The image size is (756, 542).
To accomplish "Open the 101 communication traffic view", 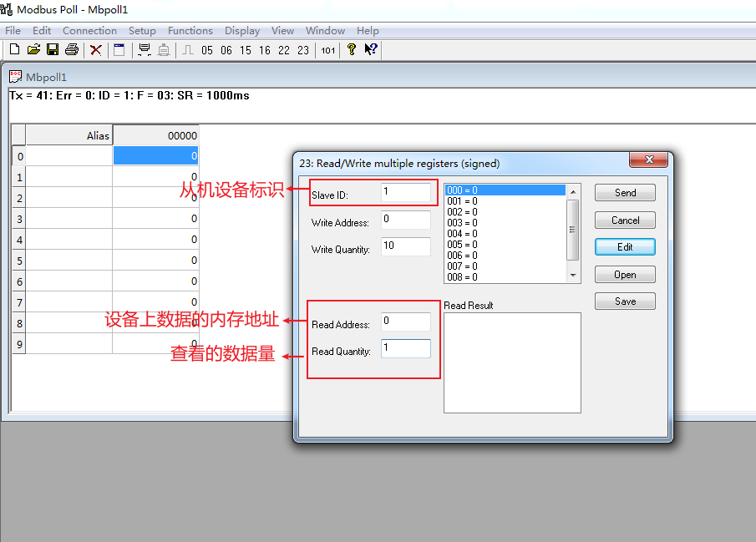I will tap(327, 49).
